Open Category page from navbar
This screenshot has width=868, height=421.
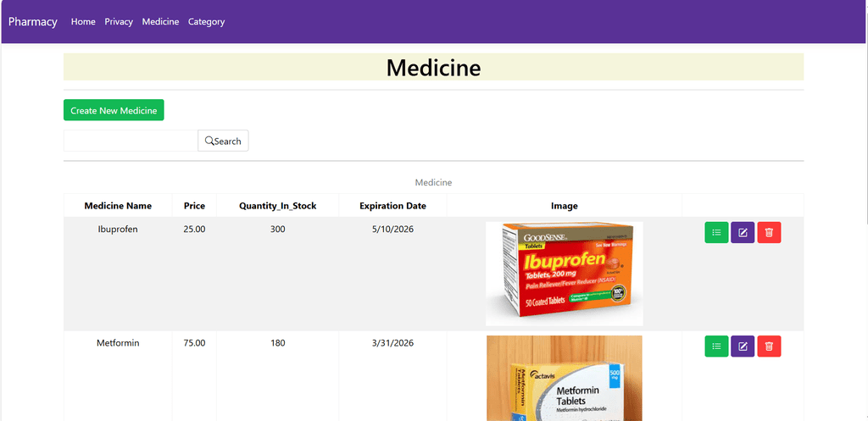coord(207,21)
